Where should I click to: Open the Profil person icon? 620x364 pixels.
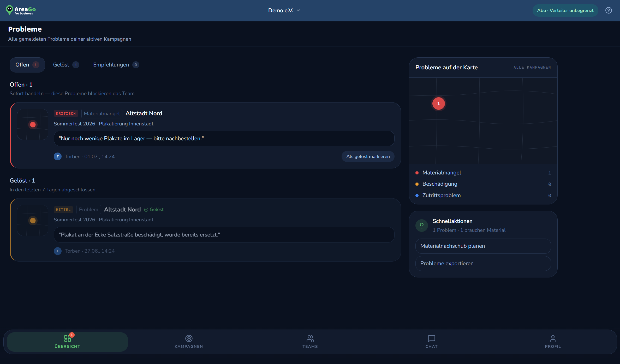553,338
